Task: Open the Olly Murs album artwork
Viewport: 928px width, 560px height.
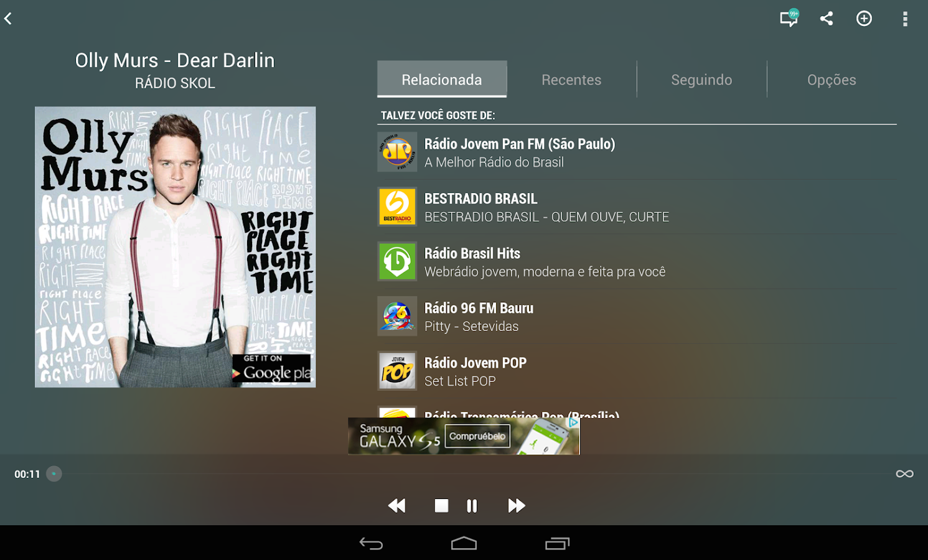Action: click(x=175, y=247)
